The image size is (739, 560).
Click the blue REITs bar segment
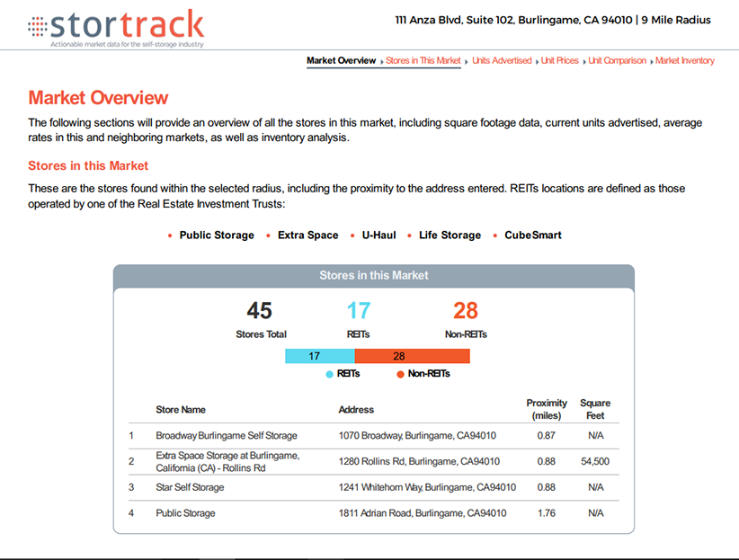tap(319, 356)
